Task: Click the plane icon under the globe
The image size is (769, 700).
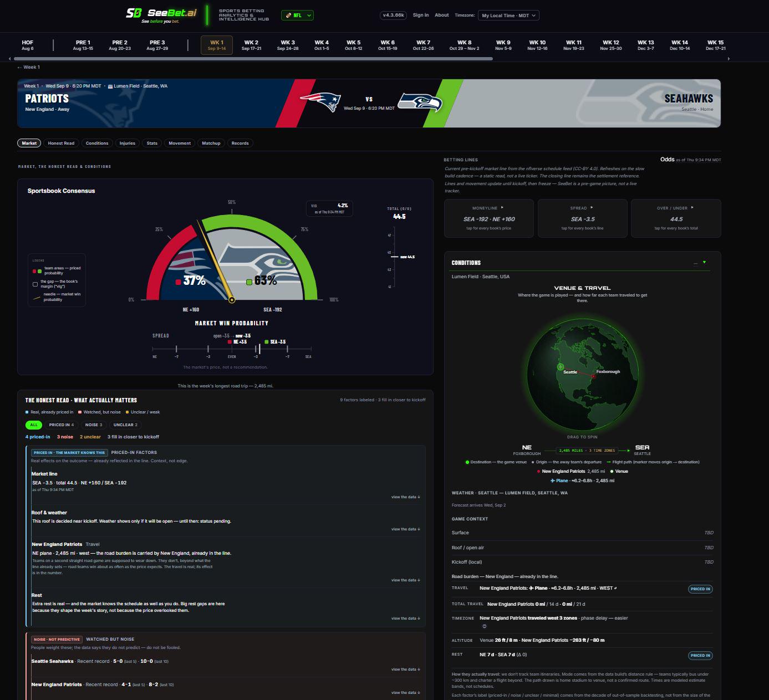Action: pos(552,481)
